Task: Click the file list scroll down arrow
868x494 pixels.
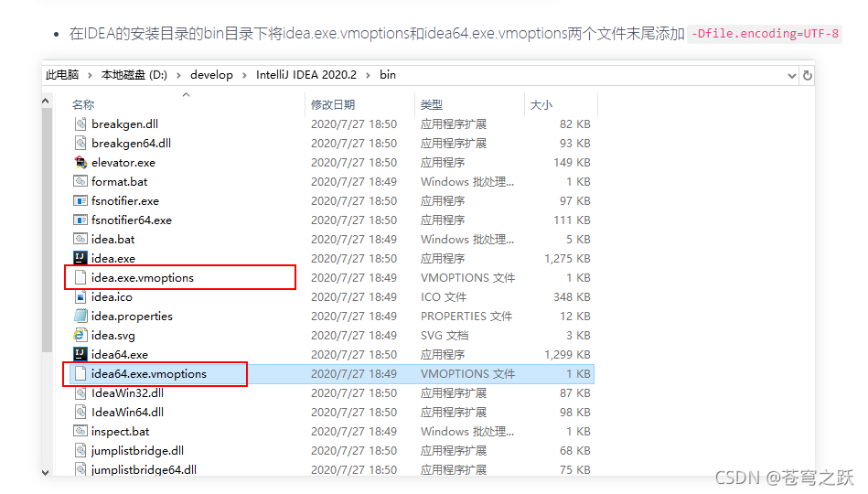Action: pos(46,472)
